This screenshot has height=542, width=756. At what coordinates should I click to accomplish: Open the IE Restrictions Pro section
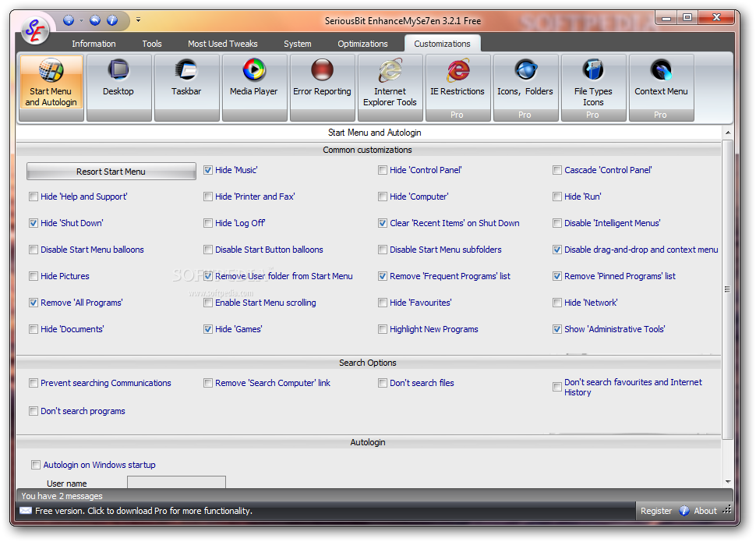[x=457, y=87]
